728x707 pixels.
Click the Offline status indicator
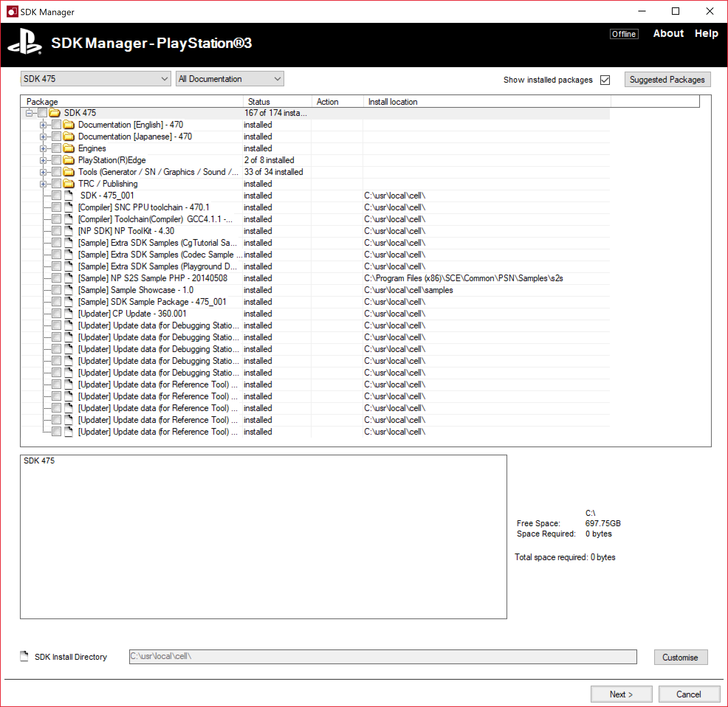pos(624,34)
